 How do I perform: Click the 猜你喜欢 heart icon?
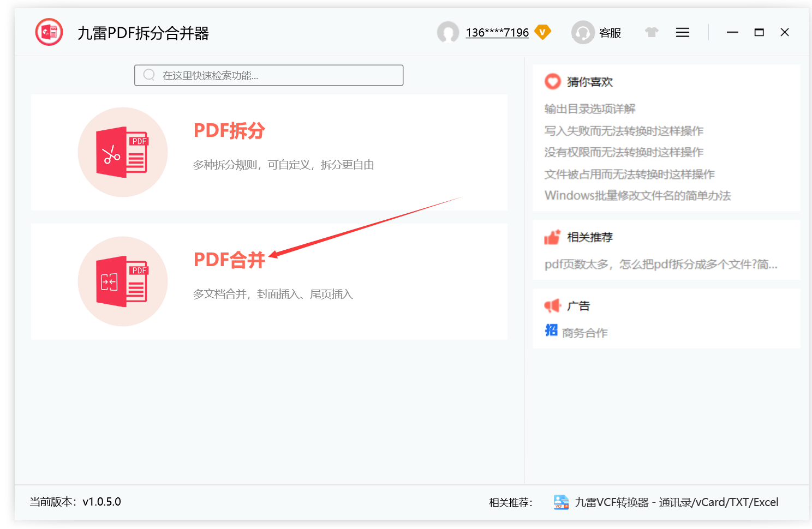tap(553, 81)
